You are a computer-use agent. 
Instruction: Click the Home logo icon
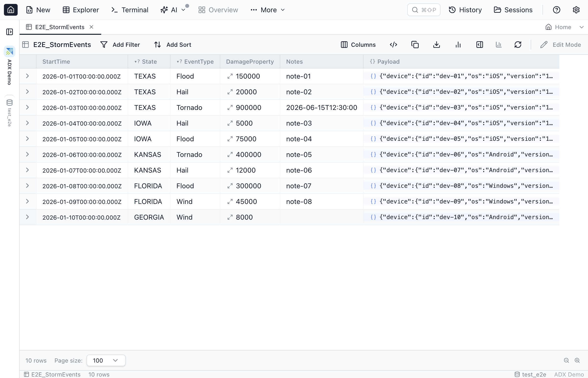click(x=11, y=10)
